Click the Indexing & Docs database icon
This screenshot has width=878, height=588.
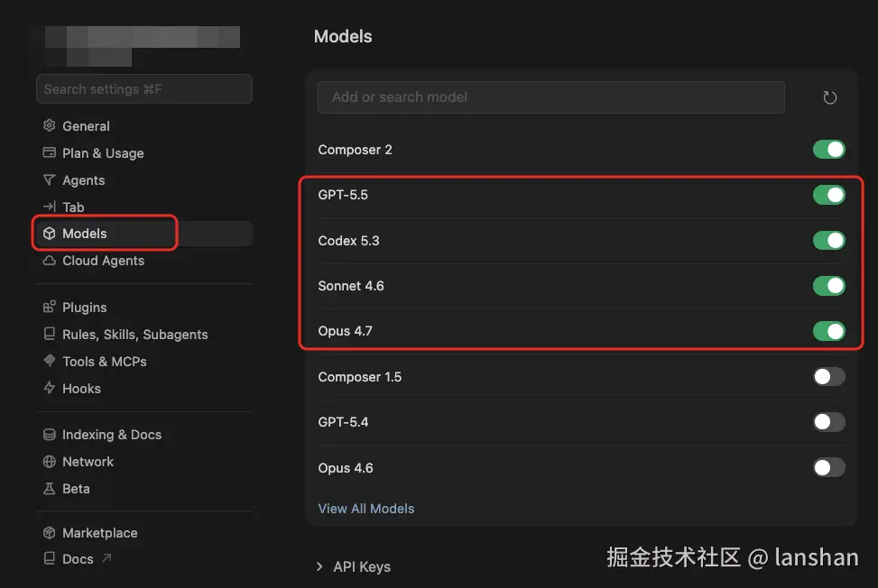point(50,434)
